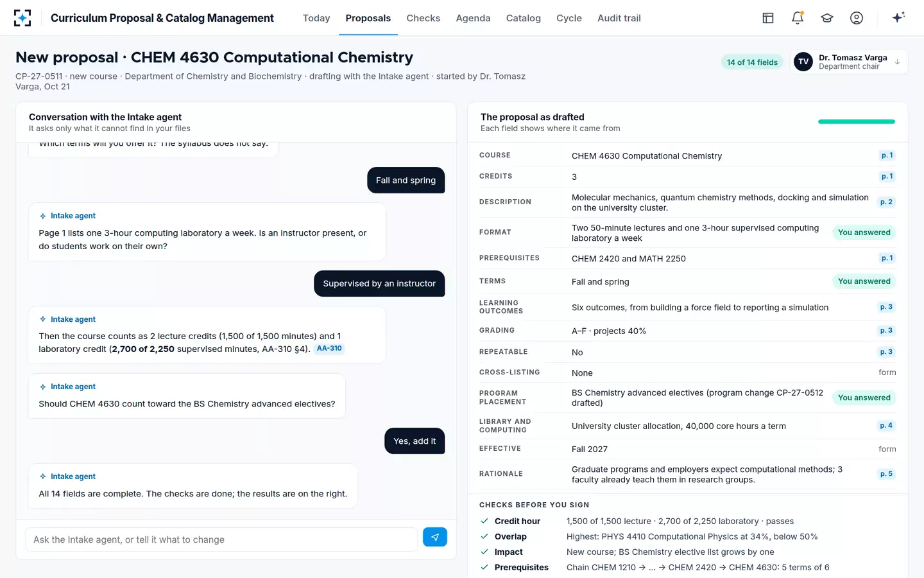This screenshot has width=924, height=578.
Task: Send message with paper plane button
Action: click(x=435, y=537)
